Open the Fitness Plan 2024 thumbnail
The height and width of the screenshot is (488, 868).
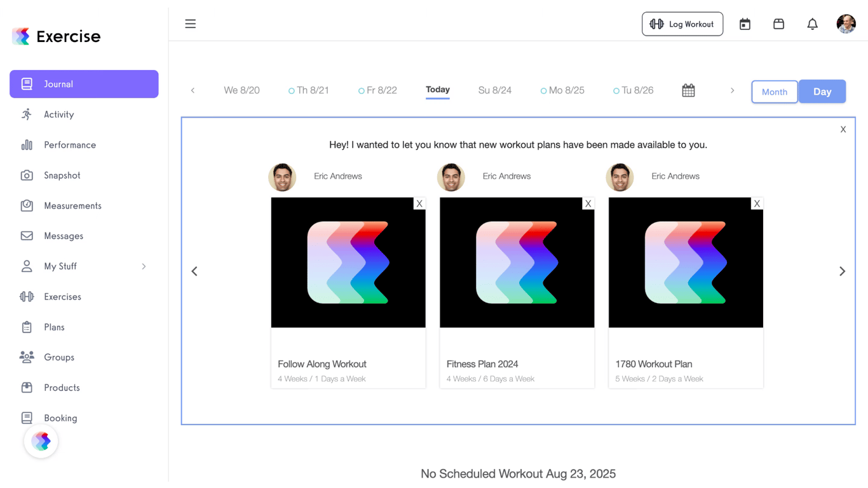click(x=517, y=262)
